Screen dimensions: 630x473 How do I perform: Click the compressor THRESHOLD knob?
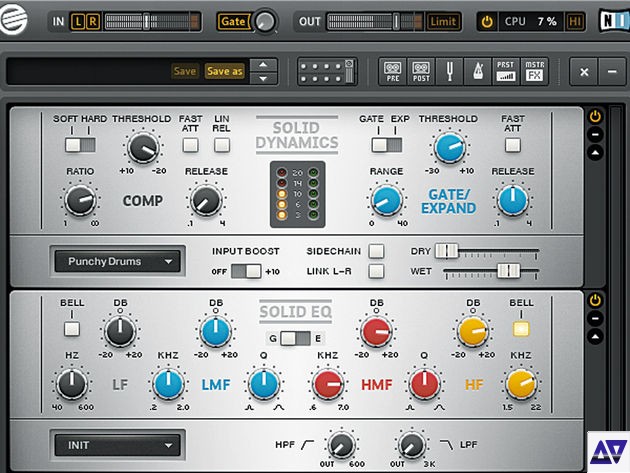[x=143, y=147]
